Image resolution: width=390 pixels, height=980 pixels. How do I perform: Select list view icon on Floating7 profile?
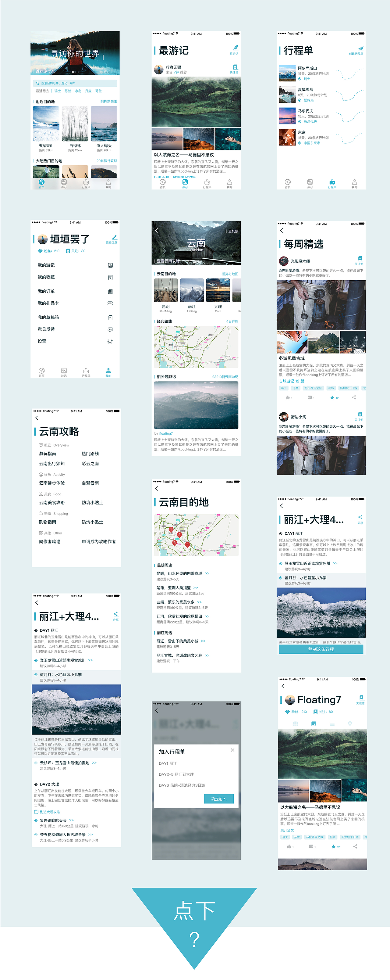(332, 723)
